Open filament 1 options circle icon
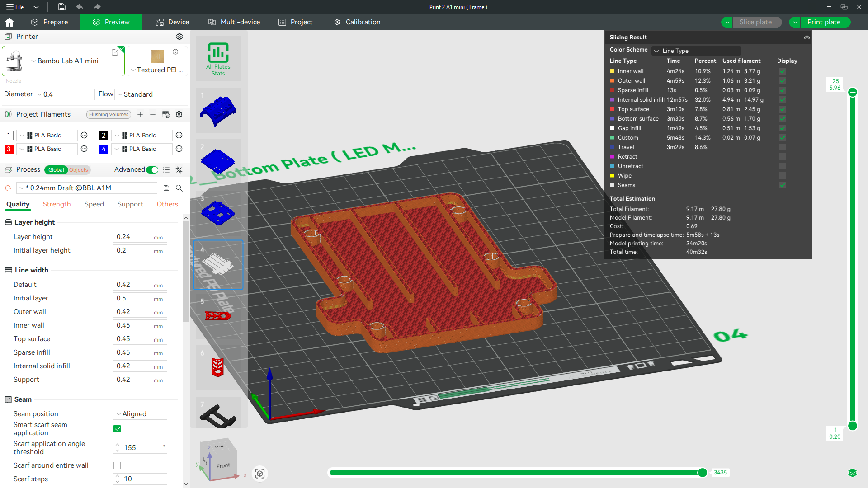Image resolution: width=868 pixels, height=488 pixels. click(84, 135)
